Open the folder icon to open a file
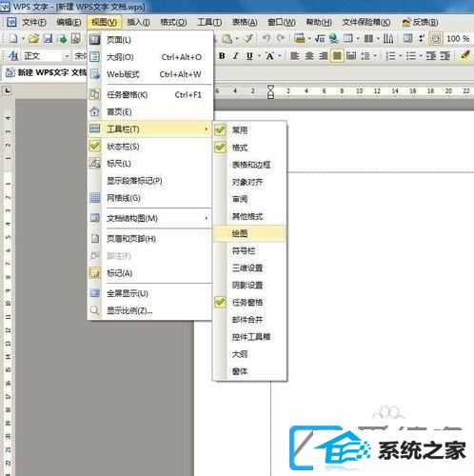 (x=33, y=39)
